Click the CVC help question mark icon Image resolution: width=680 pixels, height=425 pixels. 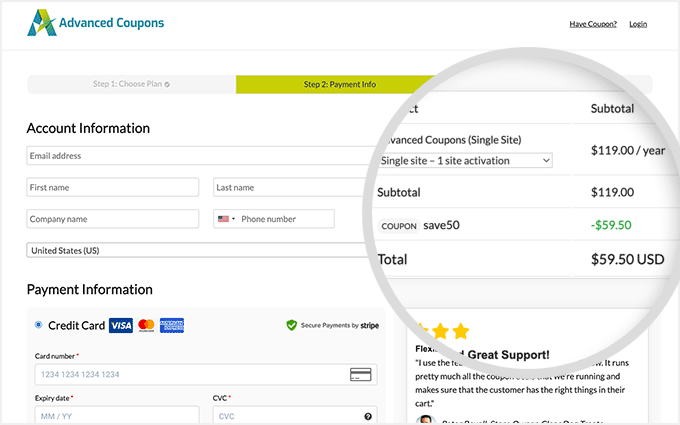coord(368,416)
